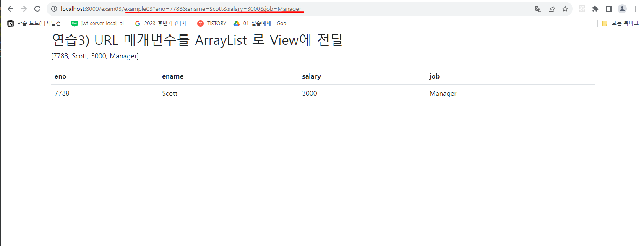Go forward to the next page
Image resolution: width=644 pixels, height=246 pixels.
[24, 9]
